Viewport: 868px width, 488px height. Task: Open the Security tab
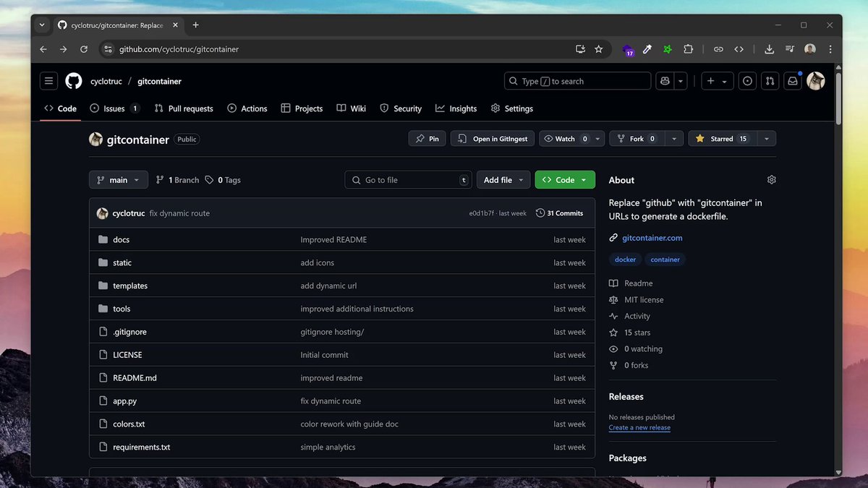(x=401, y=108)
